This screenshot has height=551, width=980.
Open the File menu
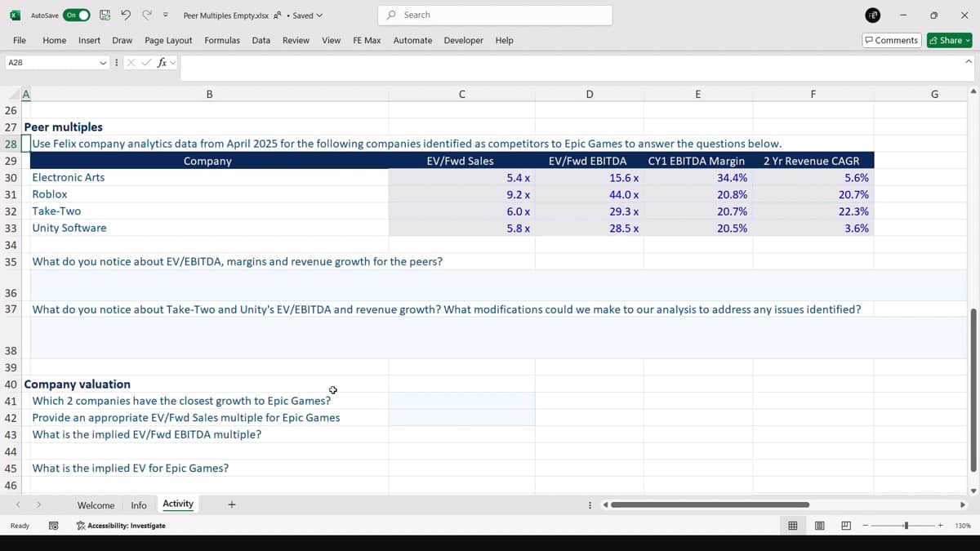click(20, 40)
